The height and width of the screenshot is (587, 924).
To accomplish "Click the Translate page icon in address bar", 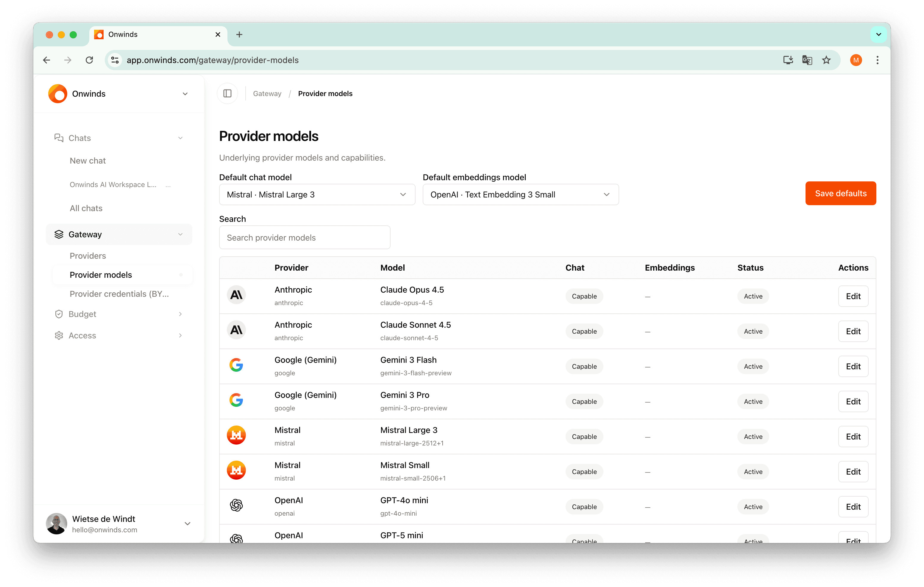I will (807, 60).
